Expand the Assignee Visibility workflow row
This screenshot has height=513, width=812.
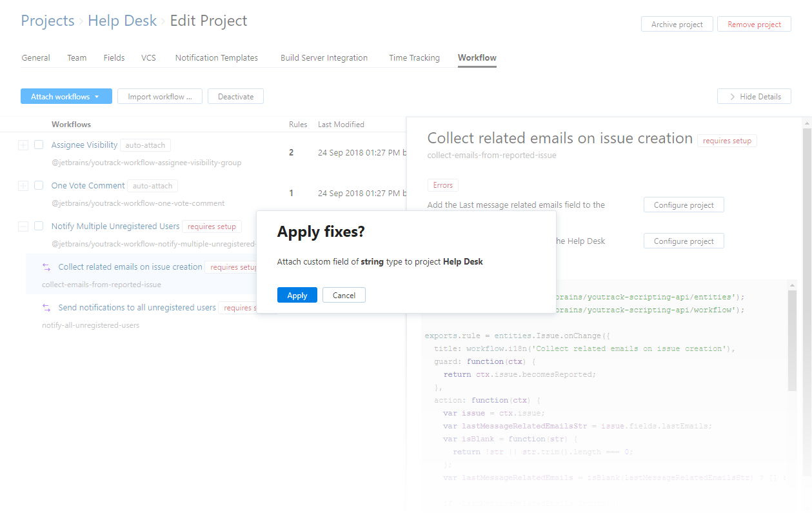23,146
